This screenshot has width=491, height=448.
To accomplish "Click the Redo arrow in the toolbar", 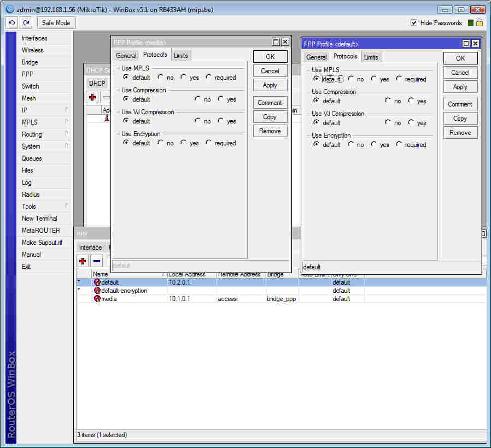I will pyautogui.click(x=26, y=23).
